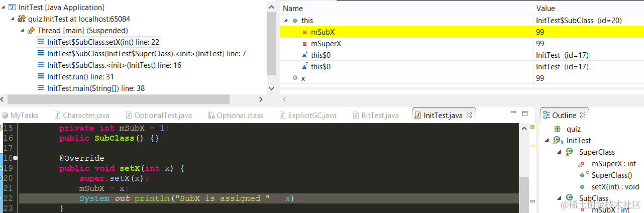Click value 99 in the x row
Viewport: 644px width, 213px height.
tap(541, 78)
